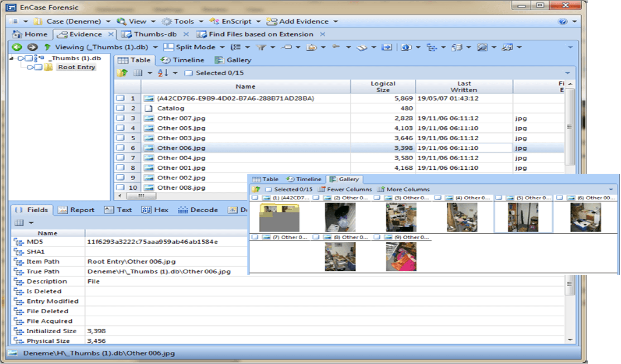Close the Find Files based on Extension tab
This screenshot has width=621, height=364.
[323, 34]
